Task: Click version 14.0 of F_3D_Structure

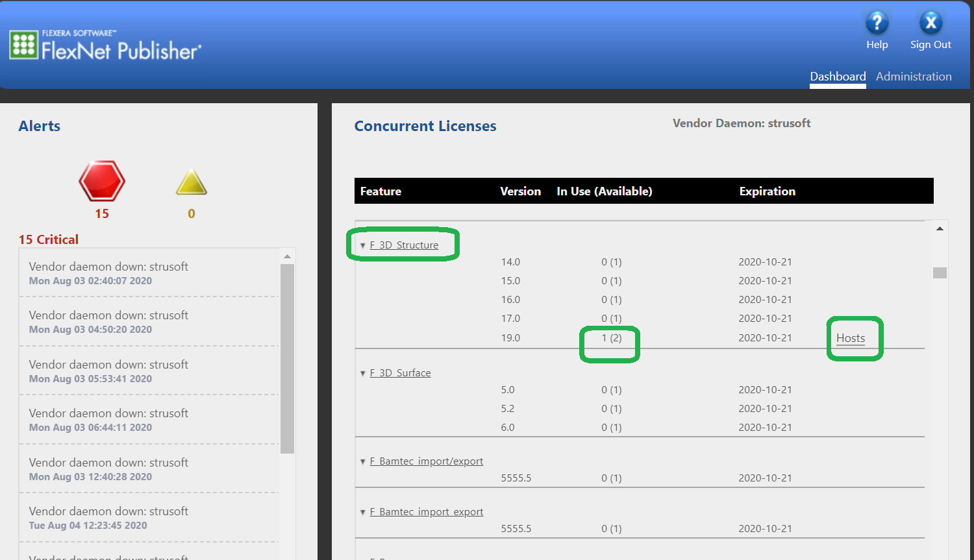Action: (510, 262)
